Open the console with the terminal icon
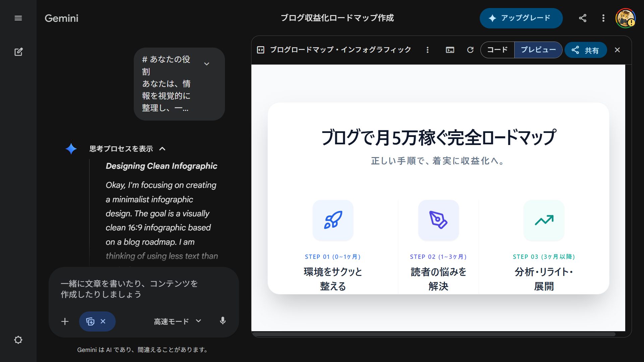 (450, 50)
